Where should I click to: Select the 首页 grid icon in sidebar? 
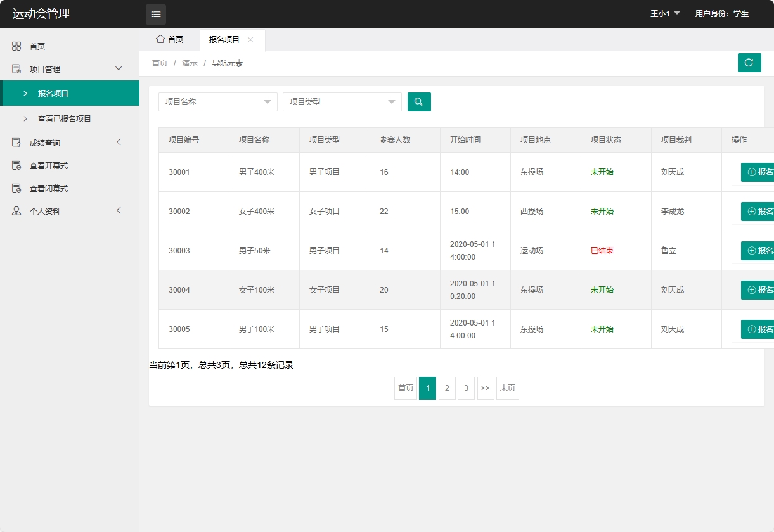click(x=15, y=46)
